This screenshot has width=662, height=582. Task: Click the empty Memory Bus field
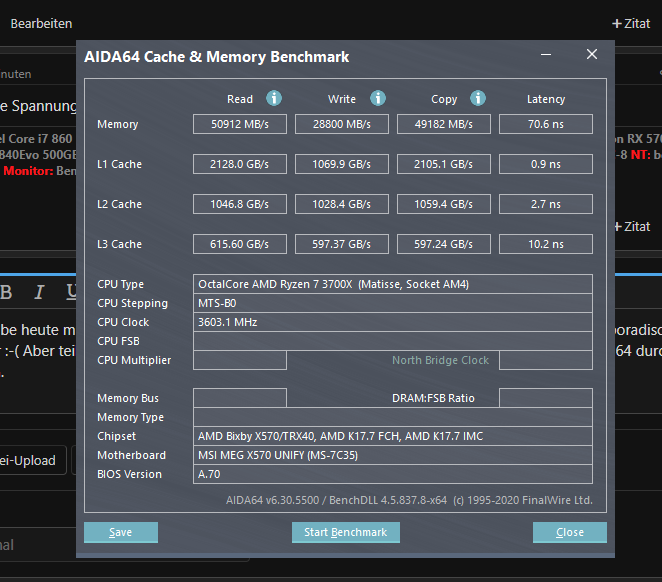pyautogui.click(x=240, y=398)
